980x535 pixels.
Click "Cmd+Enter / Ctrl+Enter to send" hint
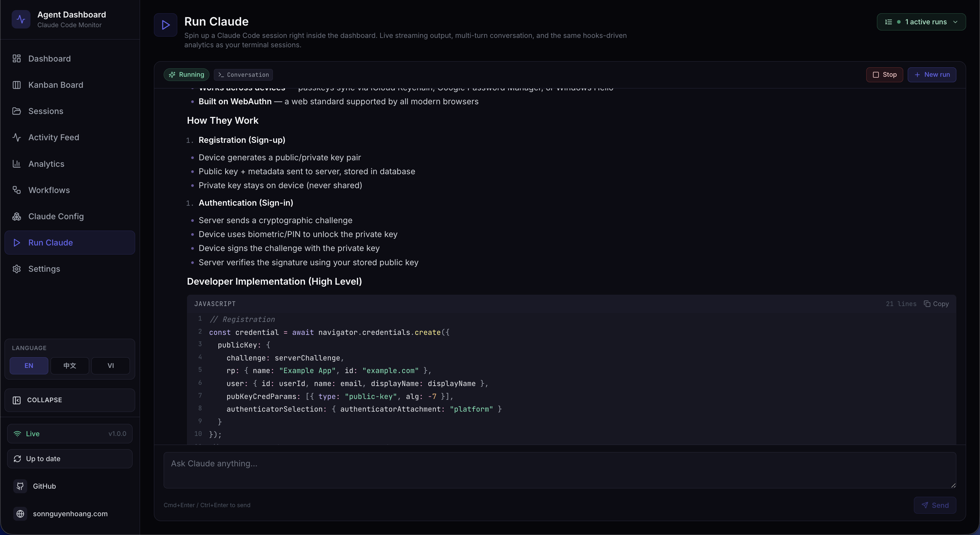coord(207,505)
